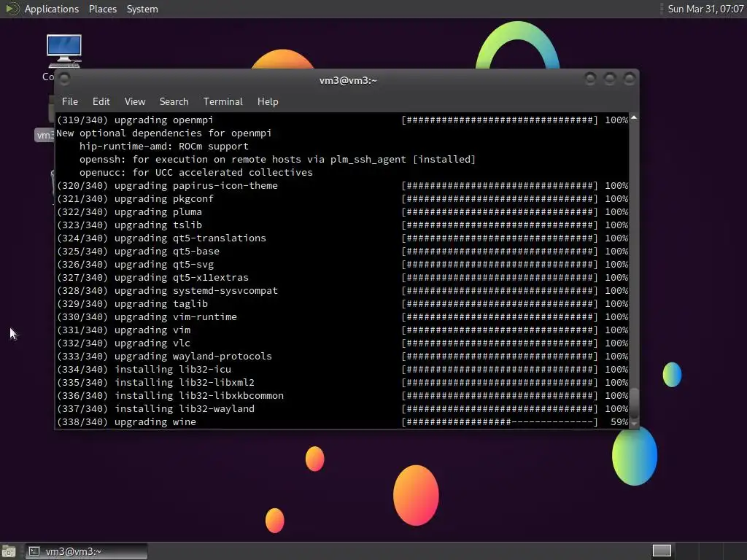Screen dimensions: 747x560
Task: Click the terminal icon in taskbar button
Action: (x=34, y=551)
